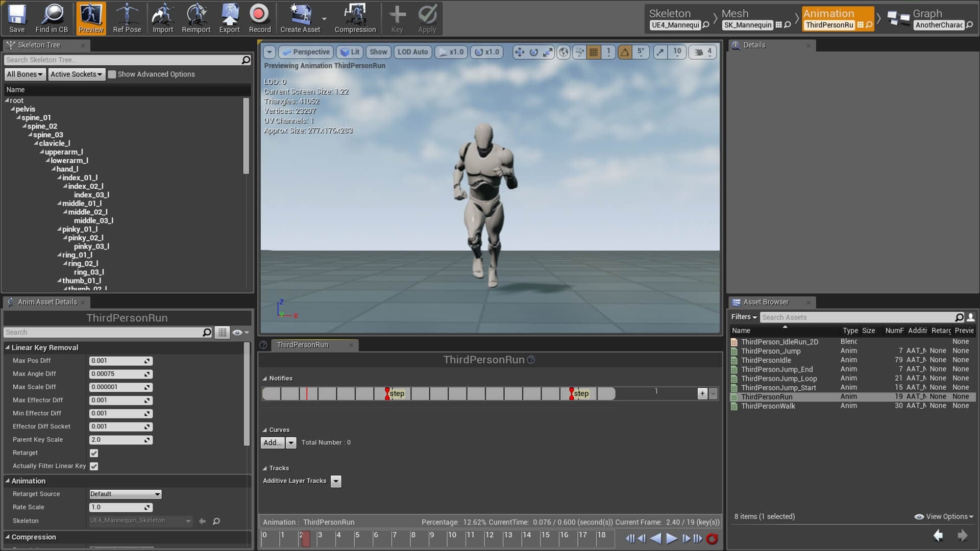Click the Save toolbar icon
This screenshot has width=980, height=551.
click(17, 18)
